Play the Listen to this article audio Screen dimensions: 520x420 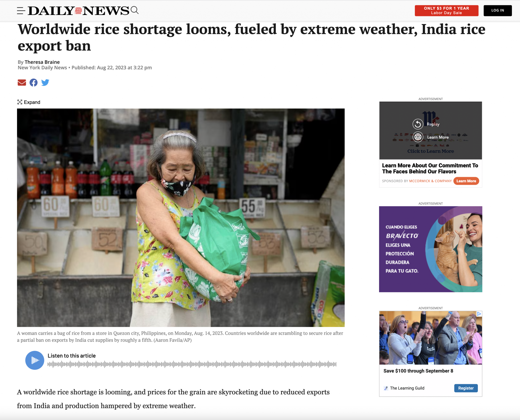coord(35,360)
